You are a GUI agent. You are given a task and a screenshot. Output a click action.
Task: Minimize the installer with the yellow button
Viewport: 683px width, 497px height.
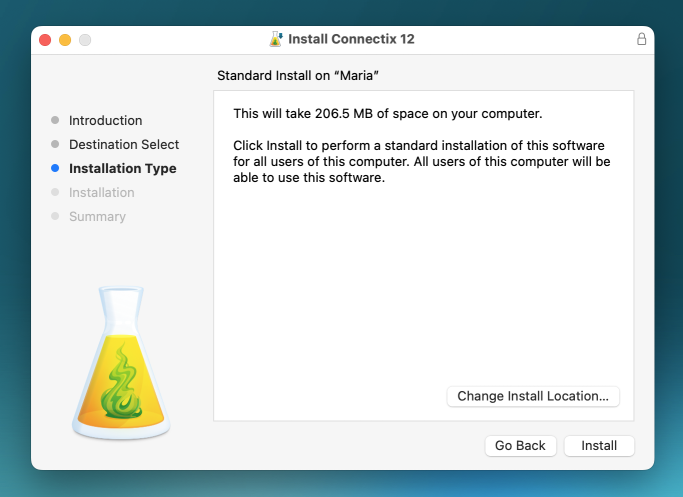click(x=65, y=39)
